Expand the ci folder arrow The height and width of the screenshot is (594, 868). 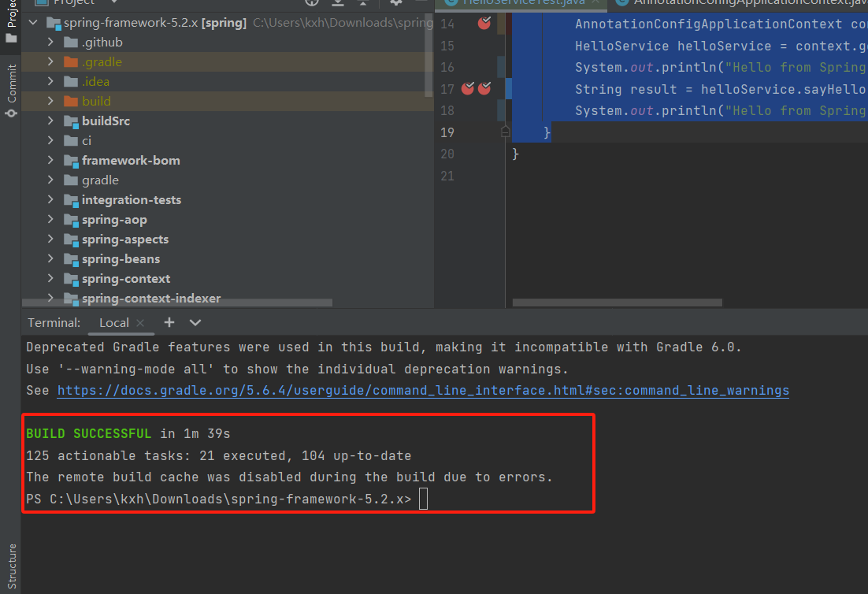pos(50,140)
